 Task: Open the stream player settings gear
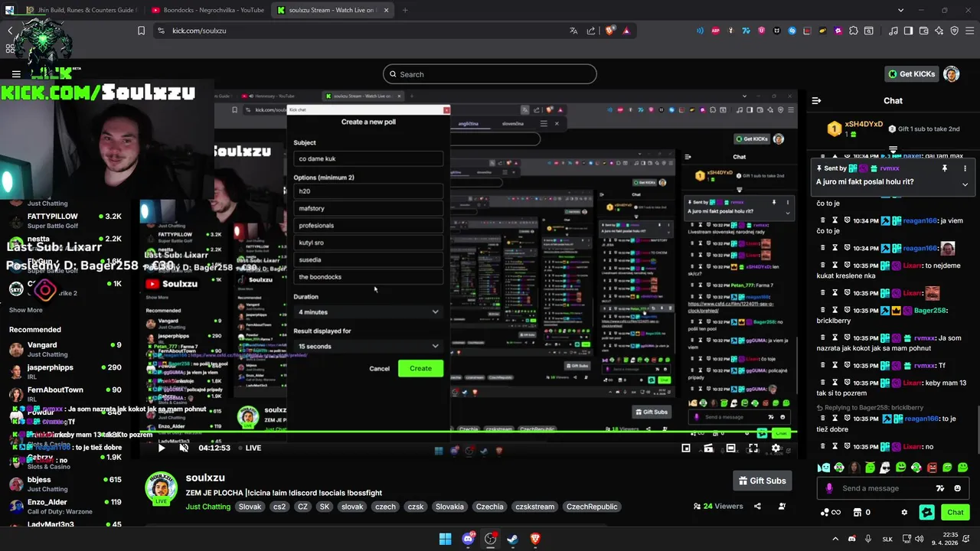[776, 448]
